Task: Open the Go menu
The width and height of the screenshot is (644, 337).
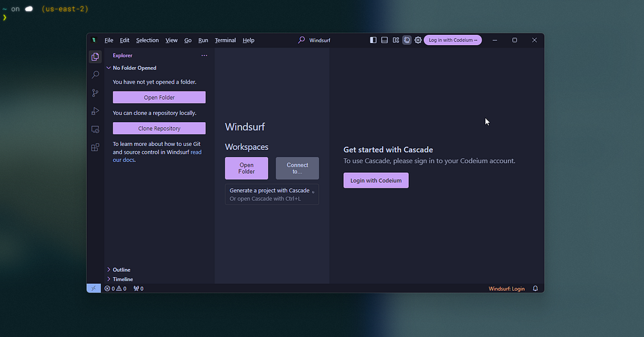Action: pos(187,40)
